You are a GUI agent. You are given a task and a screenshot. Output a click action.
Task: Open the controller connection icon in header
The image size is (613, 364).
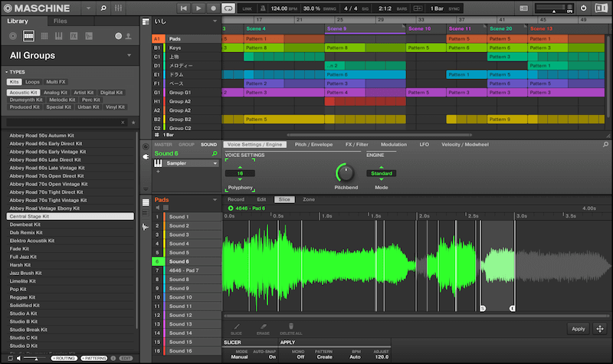tap(523, 8)
